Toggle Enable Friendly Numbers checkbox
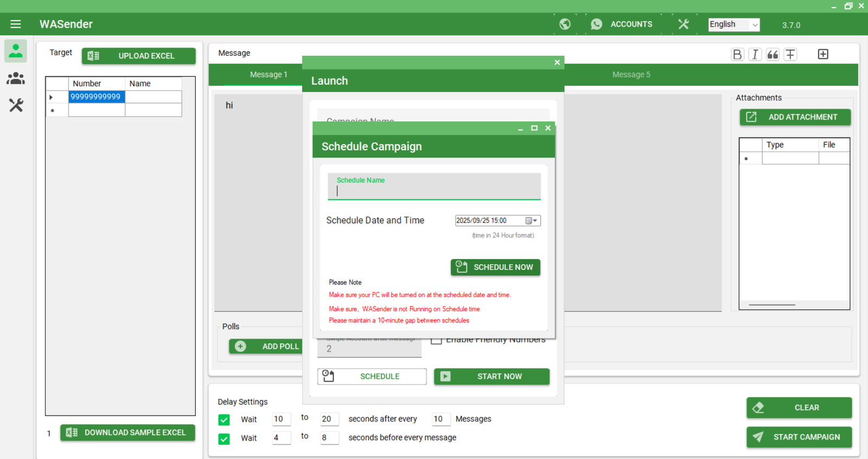 pos(436,340)
